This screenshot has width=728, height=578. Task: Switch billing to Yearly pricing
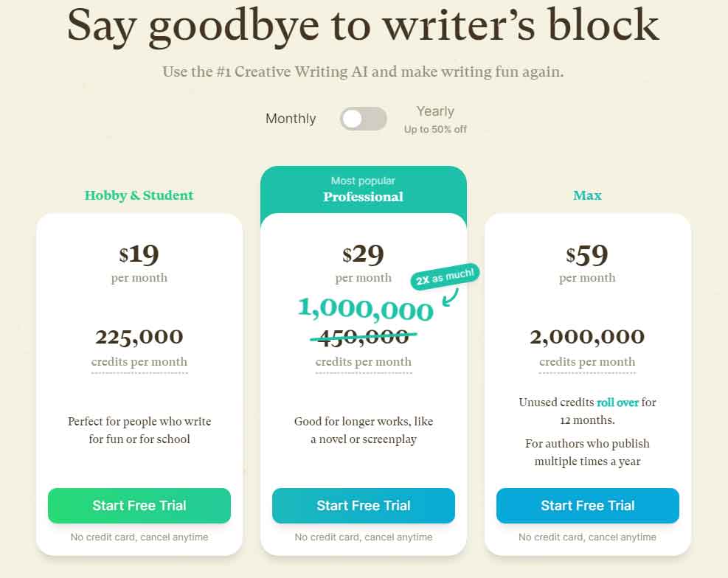click(x=434, y=111)
